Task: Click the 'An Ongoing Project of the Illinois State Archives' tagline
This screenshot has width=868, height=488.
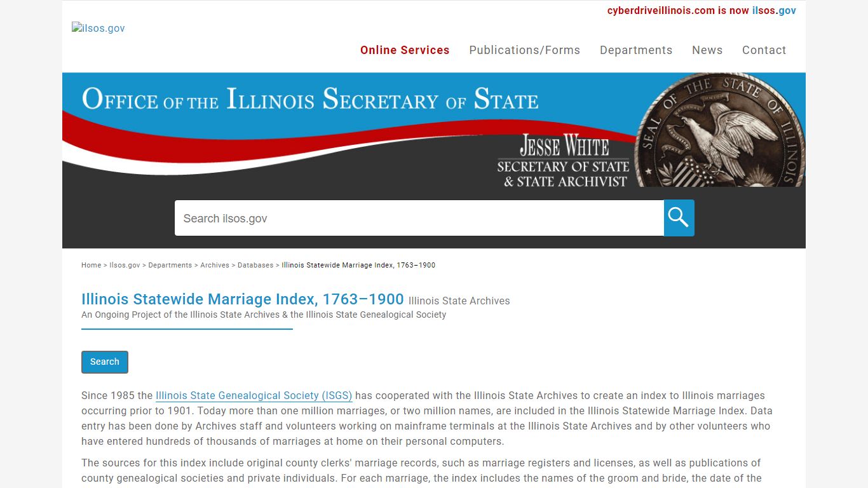Action: tap(264, 315)
